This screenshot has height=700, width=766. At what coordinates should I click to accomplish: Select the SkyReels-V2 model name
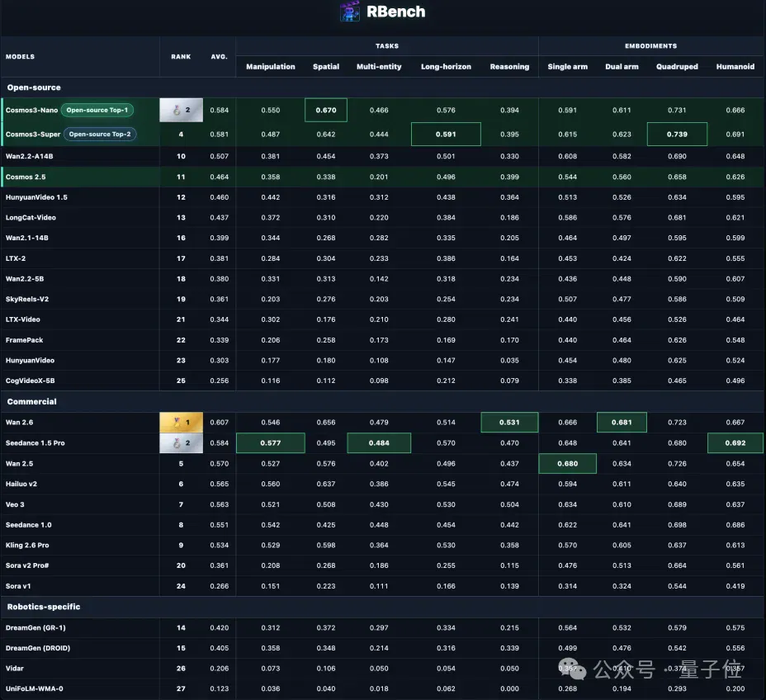click(27, 299)
